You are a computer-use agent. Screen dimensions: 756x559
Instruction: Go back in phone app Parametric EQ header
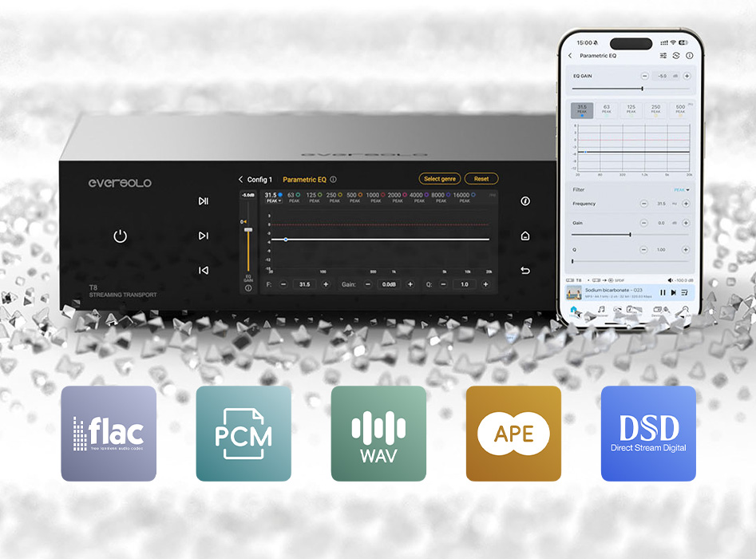(x=570, y=56)
